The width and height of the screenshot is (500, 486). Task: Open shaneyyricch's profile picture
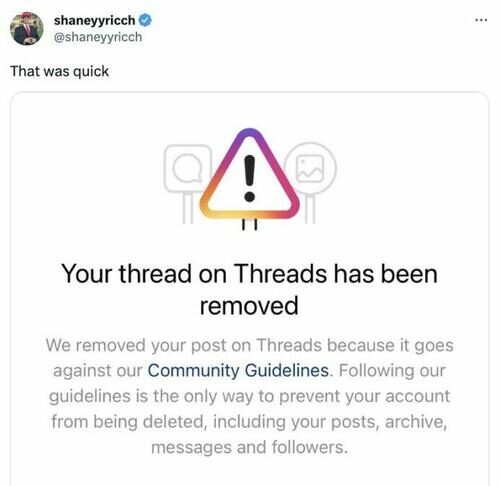tap(27, 29)
